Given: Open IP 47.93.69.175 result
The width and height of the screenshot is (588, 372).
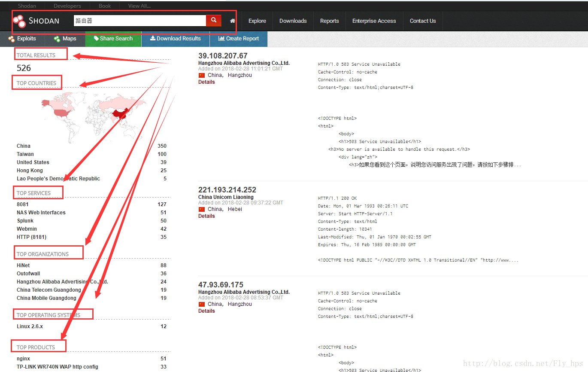Looking at the screenshot, I should point(221,285).
